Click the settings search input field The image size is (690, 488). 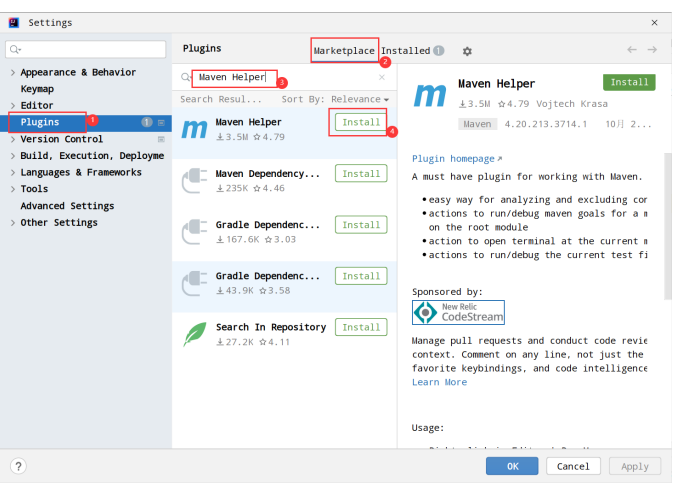pyautogui.click(x=86, y=49)
